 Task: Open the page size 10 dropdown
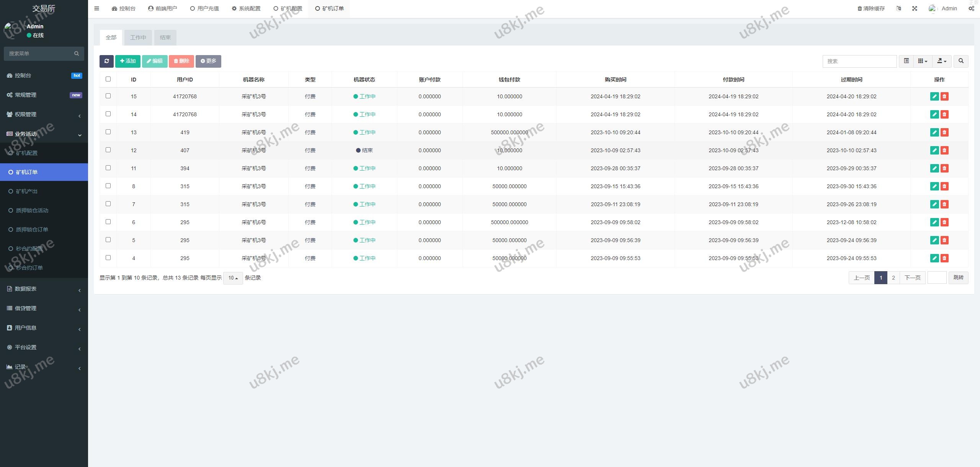point(233,278)
